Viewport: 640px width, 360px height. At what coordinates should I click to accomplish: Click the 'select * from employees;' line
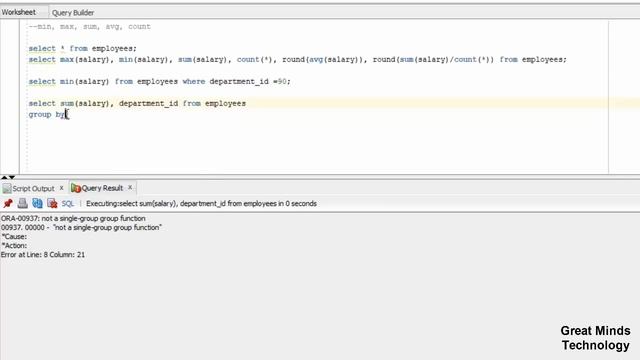[x=82, y=49]
